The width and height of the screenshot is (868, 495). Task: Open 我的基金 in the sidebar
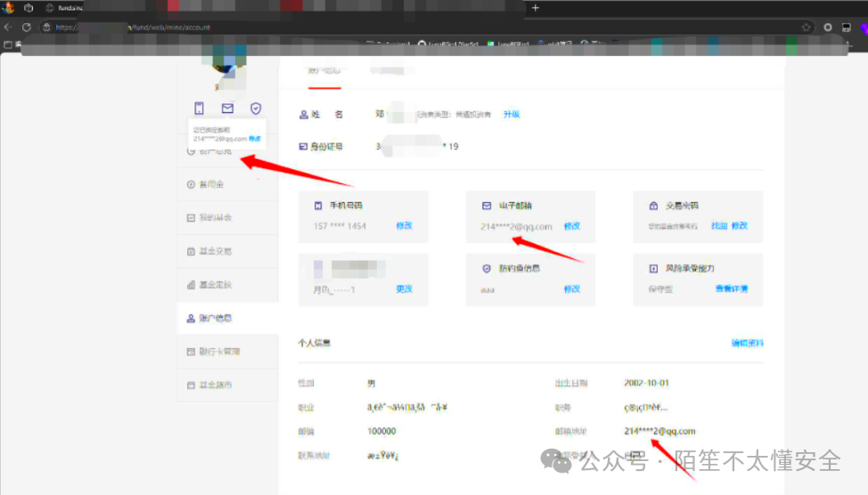pos(227,217)
